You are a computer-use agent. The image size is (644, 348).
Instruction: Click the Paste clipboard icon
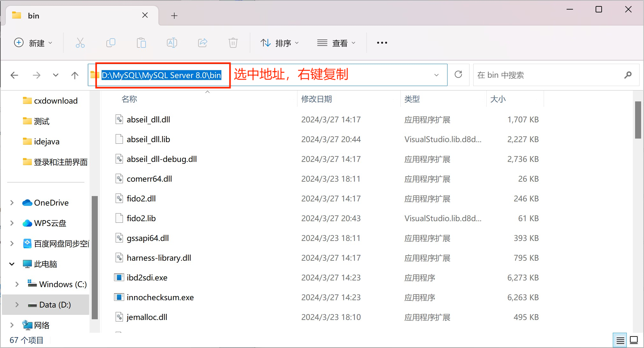[x=141, y=43]
